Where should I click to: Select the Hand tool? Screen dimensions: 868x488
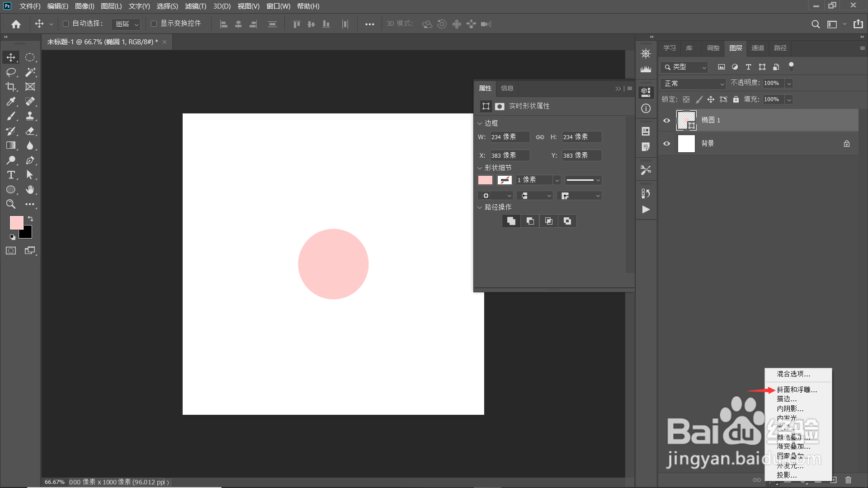[x=30, y=189]
